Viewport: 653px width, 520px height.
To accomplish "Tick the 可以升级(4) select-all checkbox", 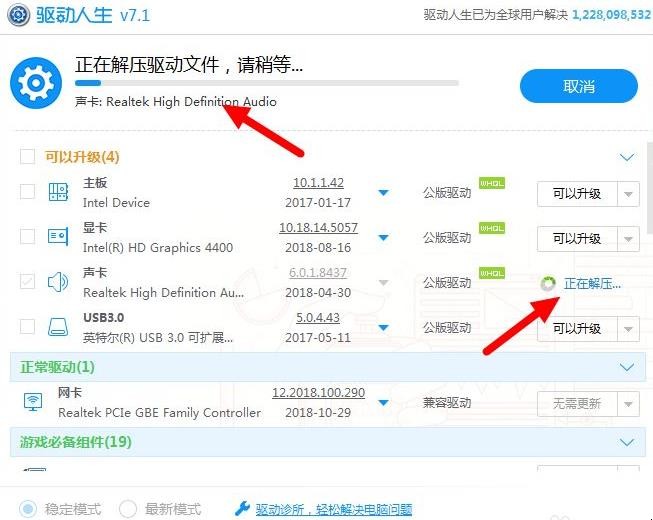I will 27,157.
